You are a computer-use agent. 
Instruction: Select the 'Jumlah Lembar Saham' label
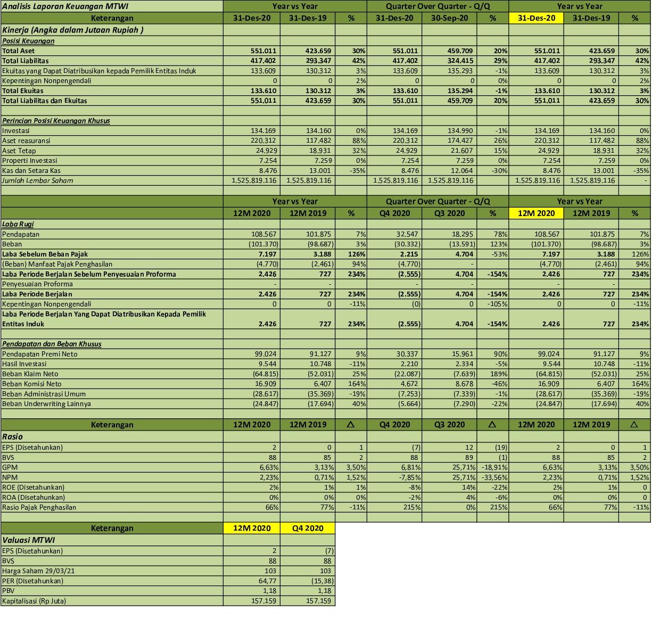tap(38, 180)
